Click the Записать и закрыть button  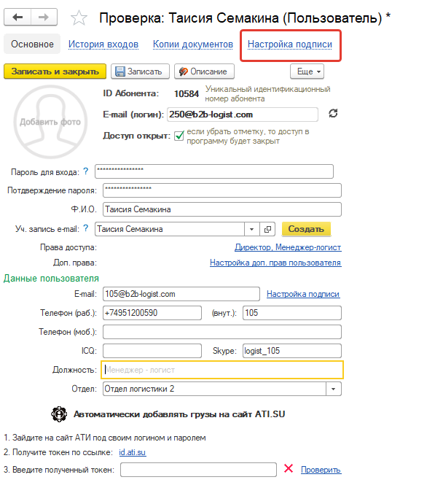click(x=55, y=71)
